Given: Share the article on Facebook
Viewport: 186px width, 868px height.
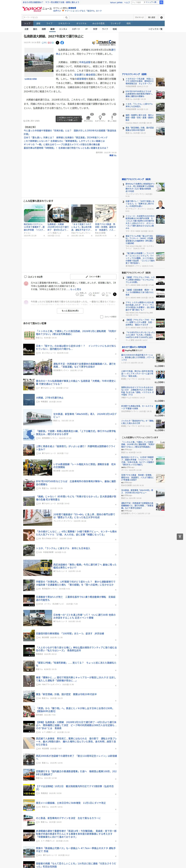Looking at the screenshot, I should (62, 43).
